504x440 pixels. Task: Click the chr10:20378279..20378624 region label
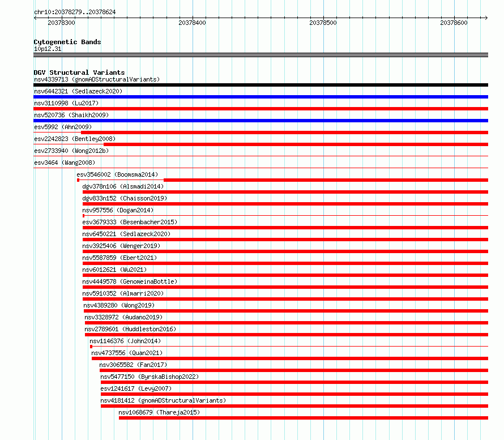(75, 12)
